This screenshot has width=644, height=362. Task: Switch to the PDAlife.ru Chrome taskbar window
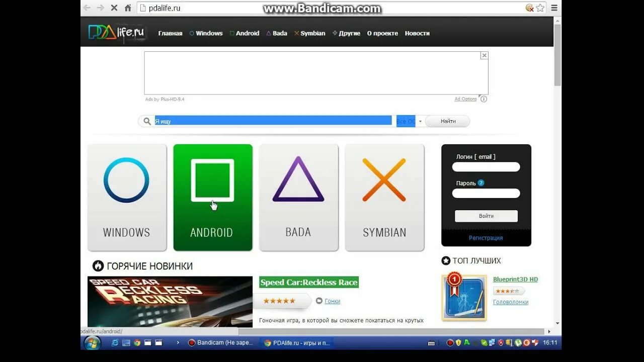pyautogui.click(x=297, y=343)
